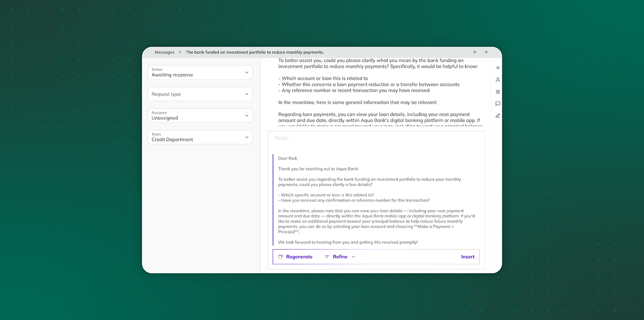Click 'We look forward to hearing from you' line

[348, 242]
